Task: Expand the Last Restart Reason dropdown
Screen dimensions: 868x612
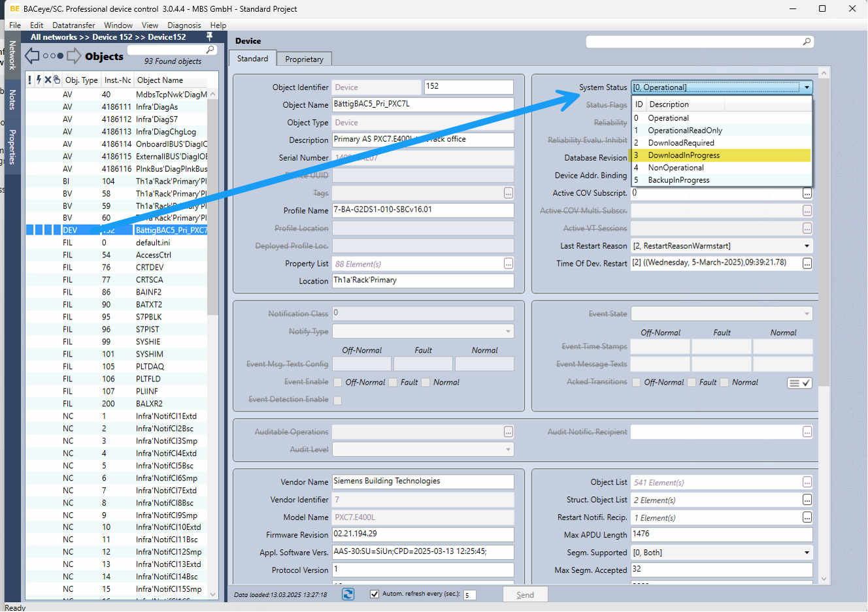Action: [807, 246]
